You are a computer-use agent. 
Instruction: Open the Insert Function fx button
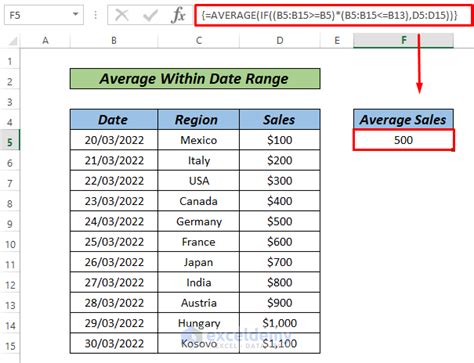pyautogui.click(x=178, y=15)
